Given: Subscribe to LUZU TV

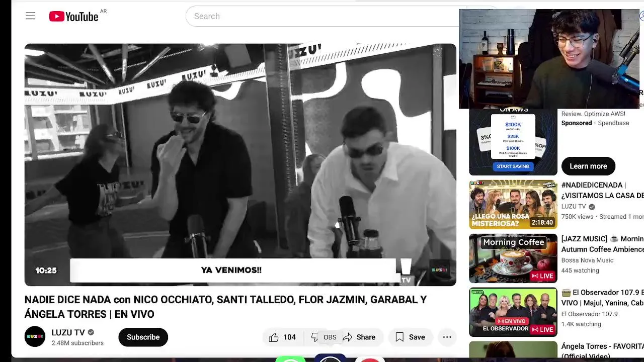Looking at the screenshot, I should click(143, 337).
